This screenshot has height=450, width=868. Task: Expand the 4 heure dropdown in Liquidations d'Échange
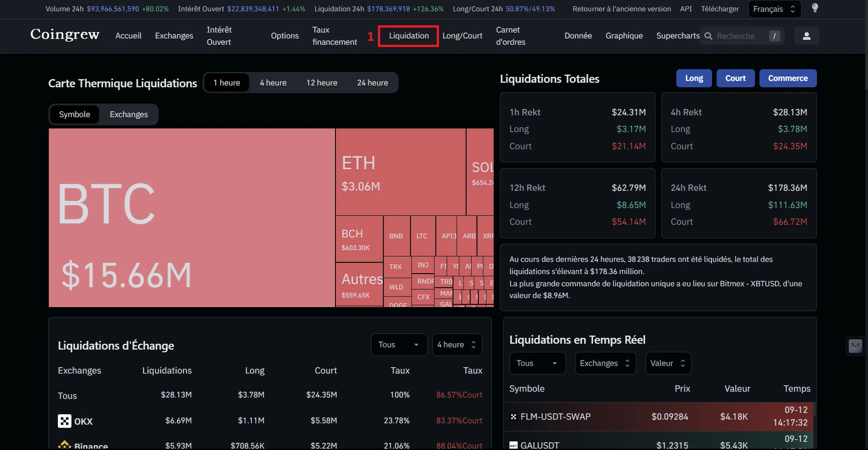click(457, 344)
